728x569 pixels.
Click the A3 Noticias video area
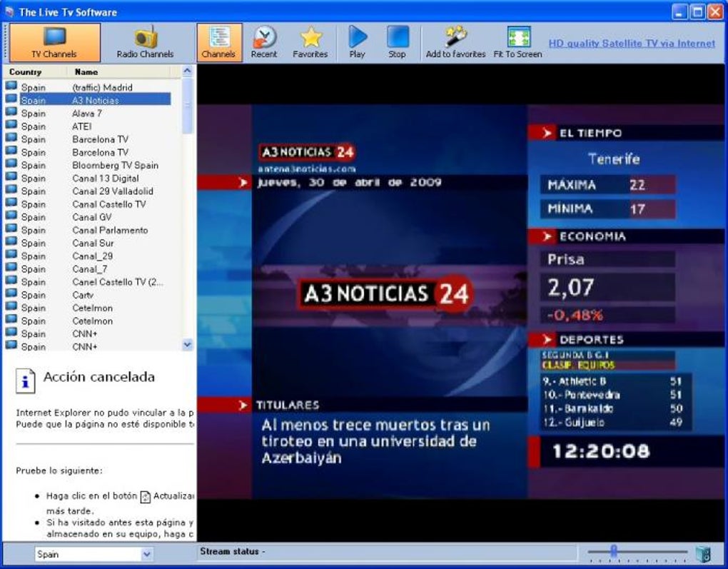pos(460,302)
